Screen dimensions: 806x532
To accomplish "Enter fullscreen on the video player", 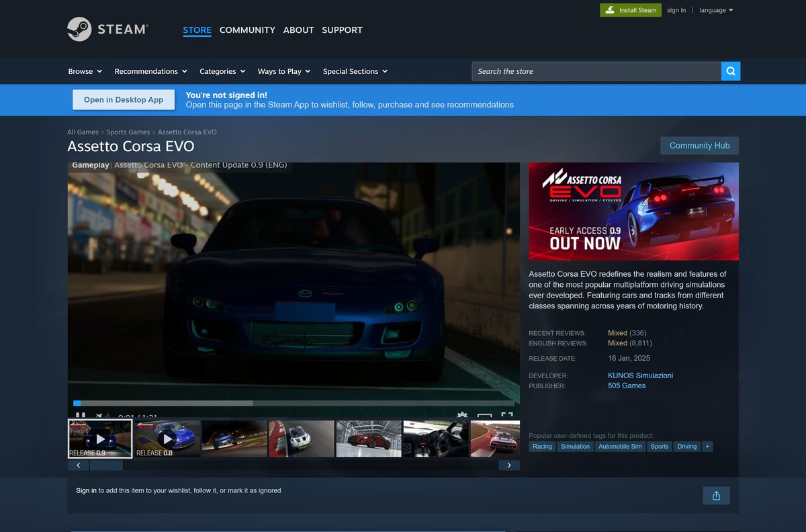I will coord(506,416).
